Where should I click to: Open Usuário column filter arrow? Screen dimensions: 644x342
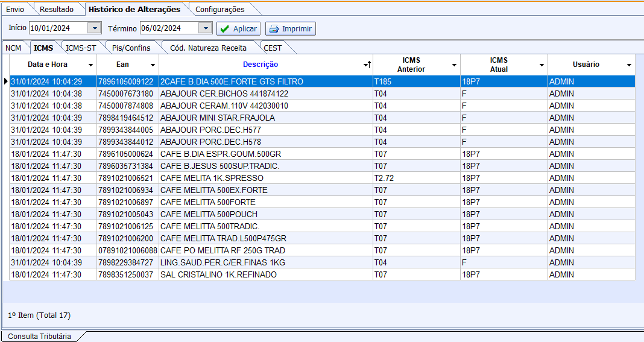coord(629,65)
